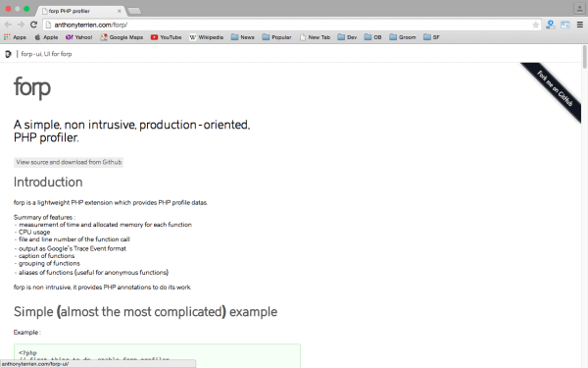The width and height of the screenshot is (588, 368).
Task: Click the user profile icon in the title bar
Action: [x=579, y=8]
